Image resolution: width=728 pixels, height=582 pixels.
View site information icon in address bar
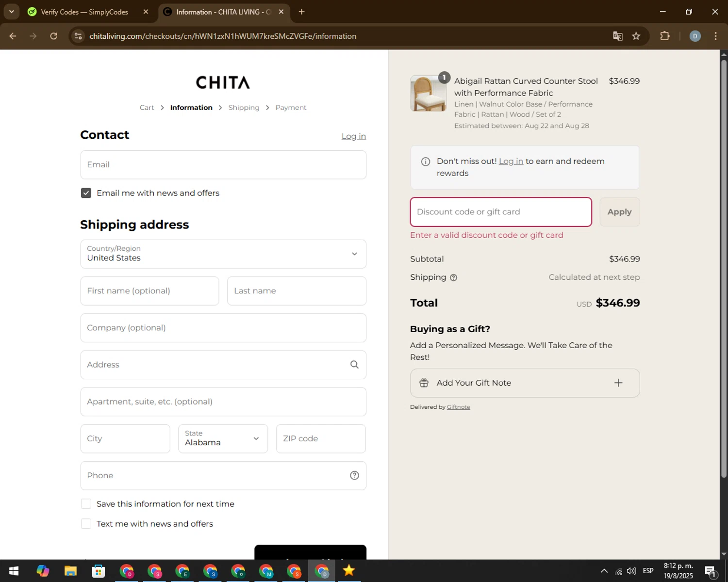[x=78, y=36]
